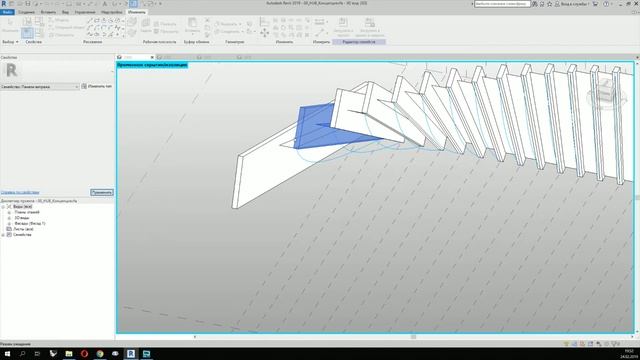
Task: Close the active 3D view tab
Action: click(152, 58)
